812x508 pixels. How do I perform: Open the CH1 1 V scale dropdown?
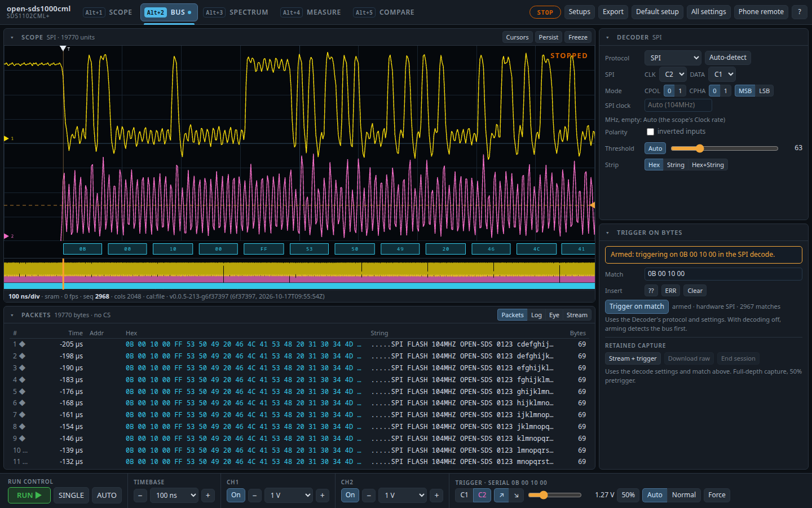pyautogui.click(x=289, y=496)
